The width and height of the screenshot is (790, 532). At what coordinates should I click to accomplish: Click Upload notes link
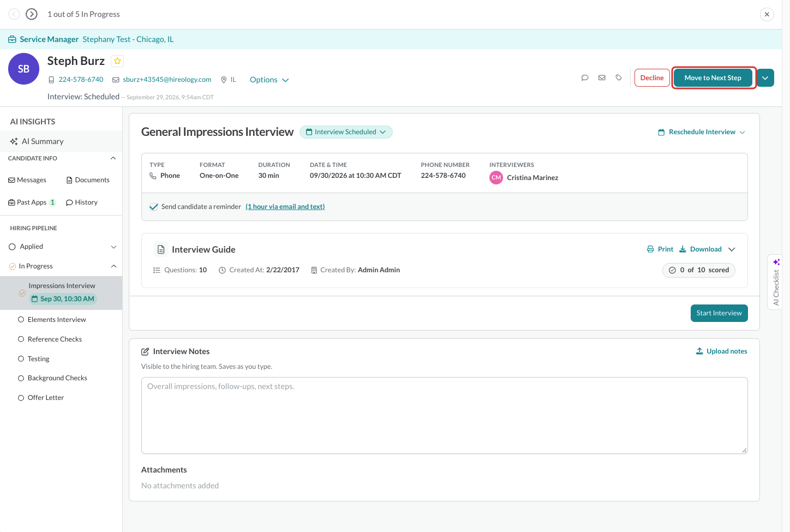(722, 351)
